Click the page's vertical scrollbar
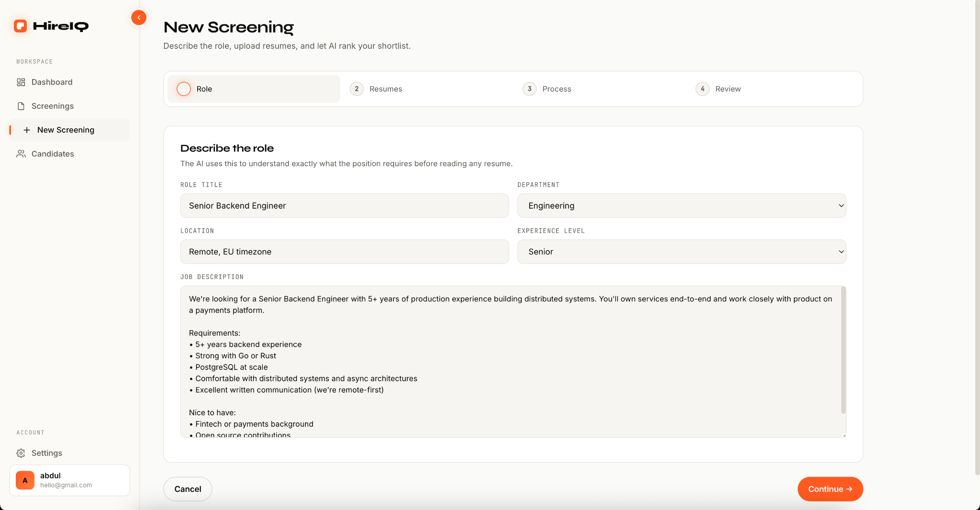The width and height of the screenshot is (980, 510). pyautogui.click(x=977, y=238)
